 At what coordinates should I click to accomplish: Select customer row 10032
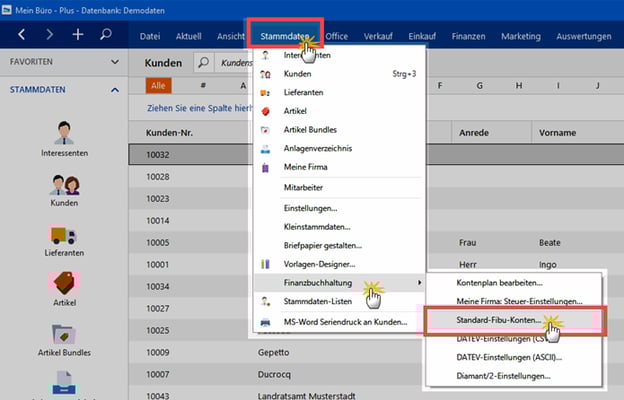190,155
